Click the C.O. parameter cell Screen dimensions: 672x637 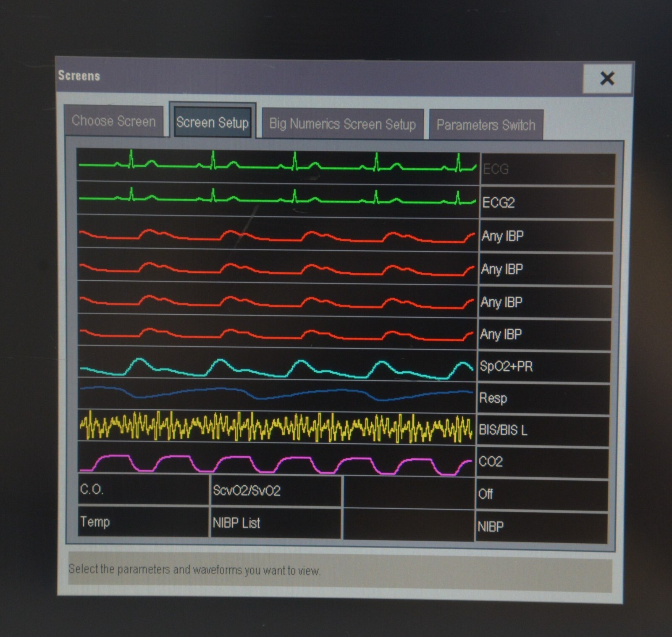[143, 490]
